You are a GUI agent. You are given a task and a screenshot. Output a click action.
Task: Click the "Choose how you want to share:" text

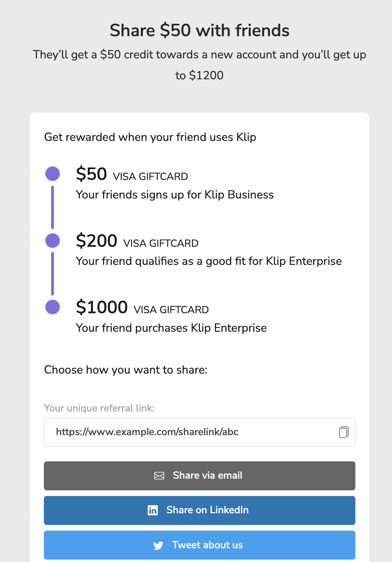[126, 370]
